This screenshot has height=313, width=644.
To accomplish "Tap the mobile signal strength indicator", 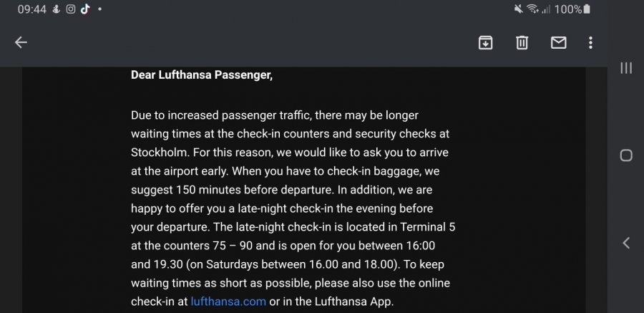I will pos(546,9).
